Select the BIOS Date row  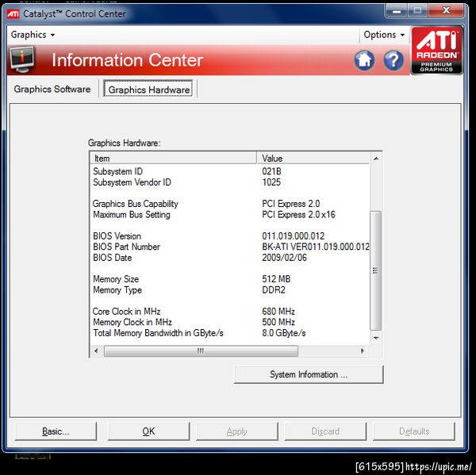click(230, 258)
